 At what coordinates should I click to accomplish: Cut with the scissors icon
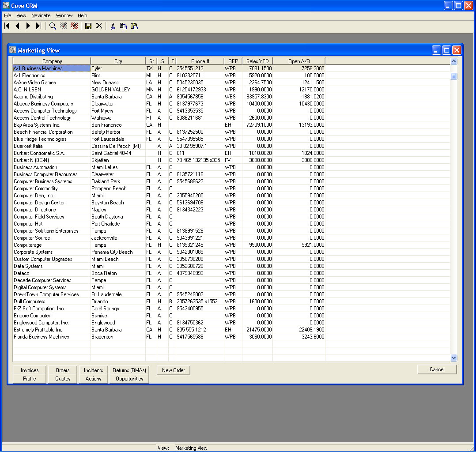(x=113, y=26)
